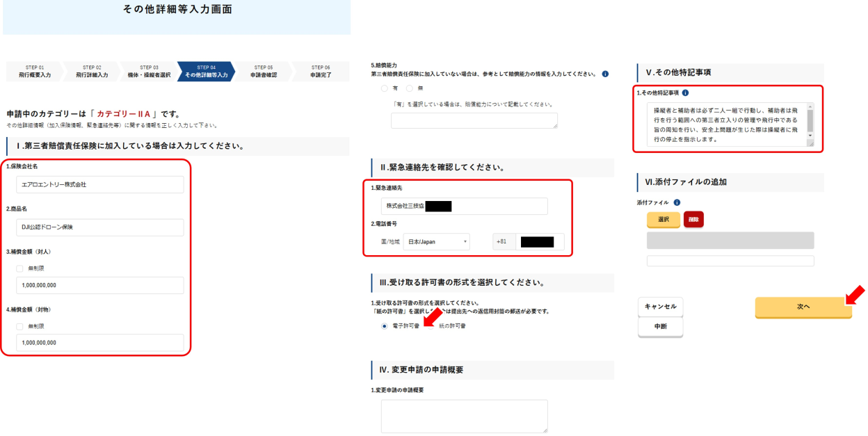Jump to STEP 05 申請書確認

[x=263, y=72]
